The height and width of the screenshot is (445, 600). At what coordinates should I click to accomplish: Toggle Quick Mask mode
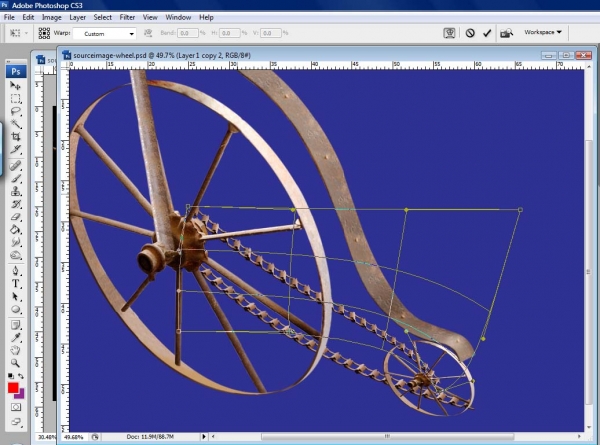(16, 407)
